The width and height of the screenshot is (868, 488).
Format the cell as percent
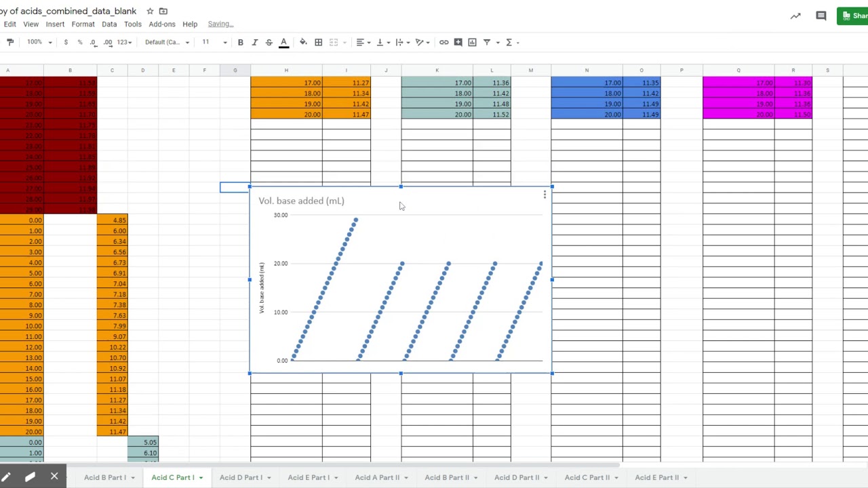tap(79, 42)
